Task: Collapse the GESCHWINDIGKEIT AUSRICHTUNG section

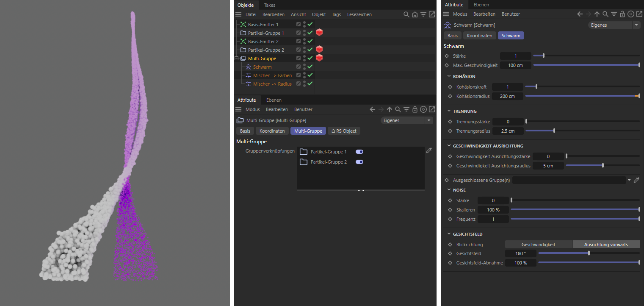Action: tap(449, 146)
